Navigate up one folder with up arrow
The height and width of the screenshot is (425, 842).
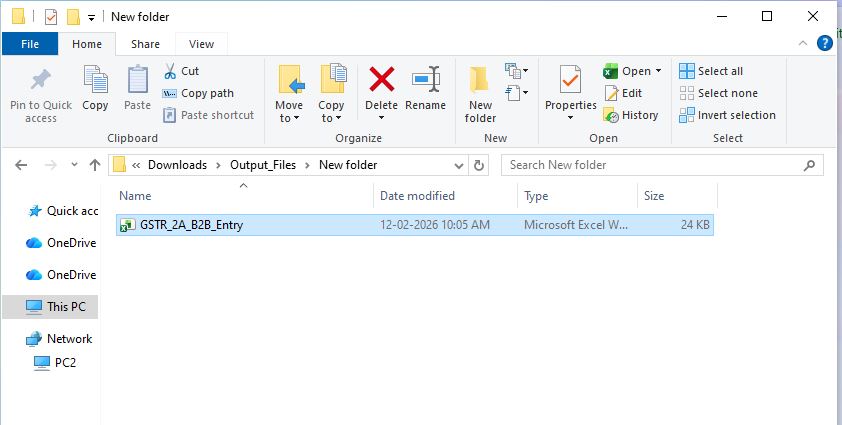[94, 165]
